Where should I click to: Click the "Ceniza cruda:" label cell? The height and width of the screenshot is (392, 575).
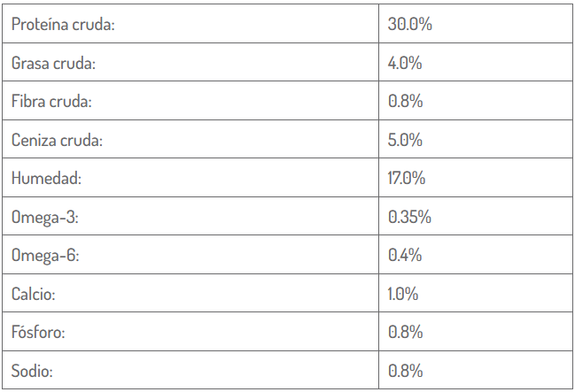point(57,140)
